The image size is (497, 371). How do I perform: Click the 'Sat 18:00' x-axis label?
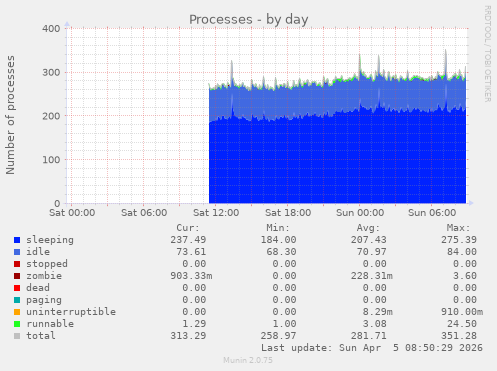[x=288, y=213]
